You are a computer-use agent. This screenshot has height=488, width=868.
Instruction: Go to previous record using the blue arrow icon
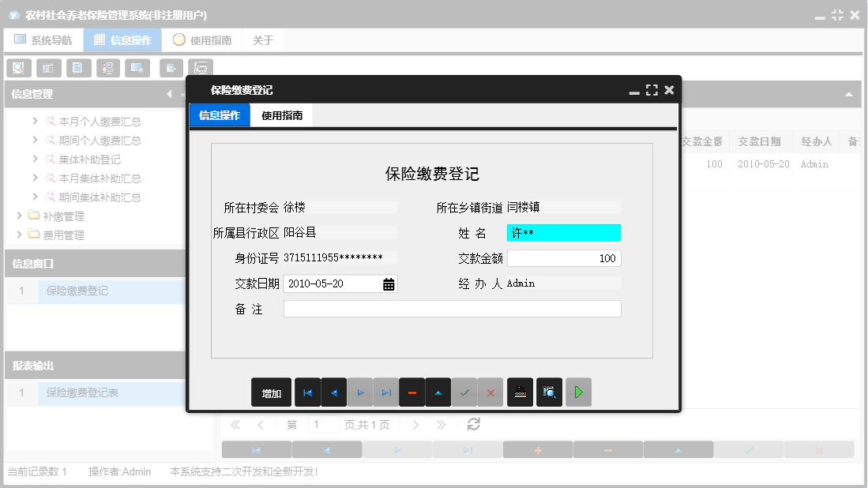333,392
